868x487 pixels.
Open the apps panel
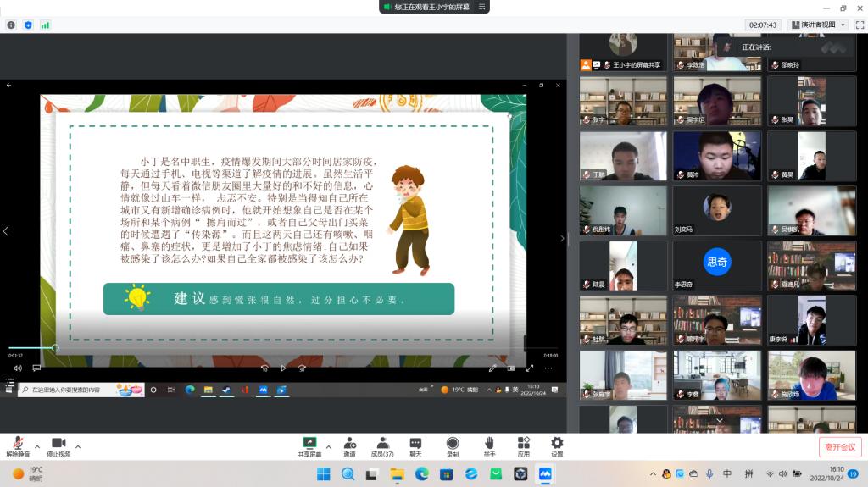tap(524, 445)
